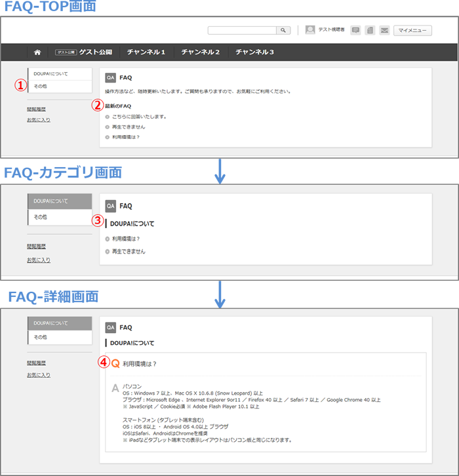Click DOUPA!について heading in detail screen
Viewport: 459px width, 476px height.
click(132, 343)
